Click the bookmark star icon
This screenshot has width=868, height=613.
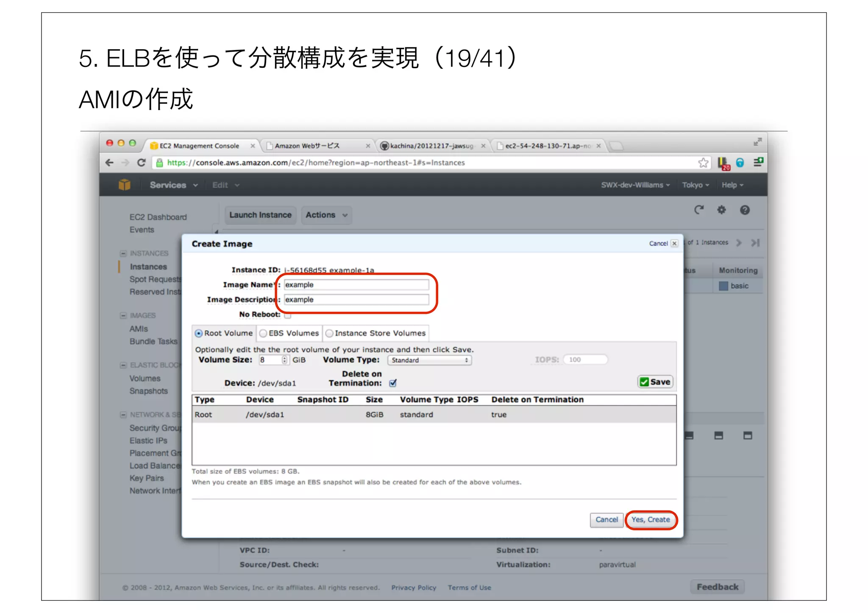[x=703, y=163]
